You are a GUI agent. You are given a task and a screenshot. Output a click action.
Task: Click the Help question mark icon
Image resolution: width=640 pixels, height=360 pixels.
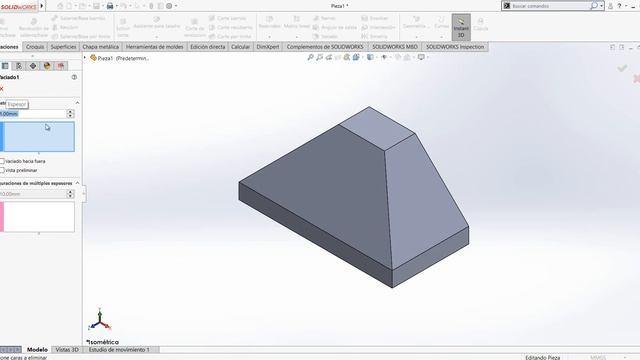(620, 6)
